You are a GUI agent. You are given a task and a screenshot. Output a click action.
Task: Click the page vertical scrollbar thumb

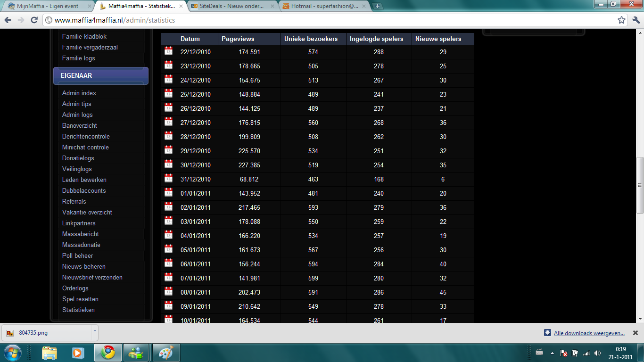point(640,185)
